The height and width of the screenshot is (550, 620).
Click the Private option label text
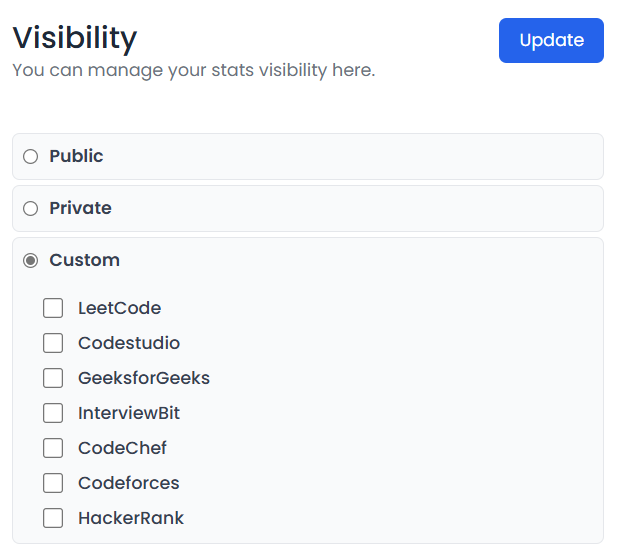[80, 208]
